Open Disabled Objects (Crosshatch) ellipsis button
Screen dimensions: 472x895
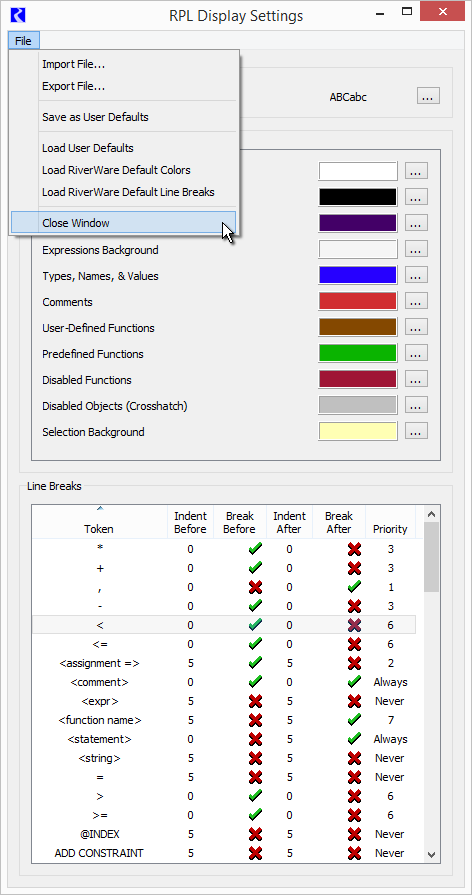416,406
